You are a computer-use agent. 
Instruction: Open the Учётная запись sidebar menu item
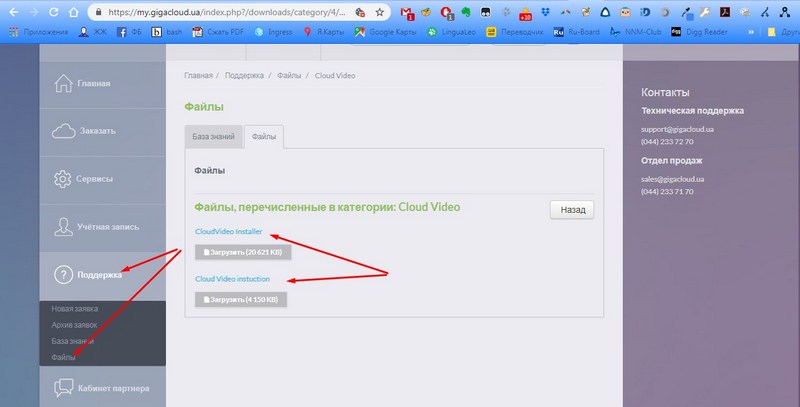click(x=103, y=227)
